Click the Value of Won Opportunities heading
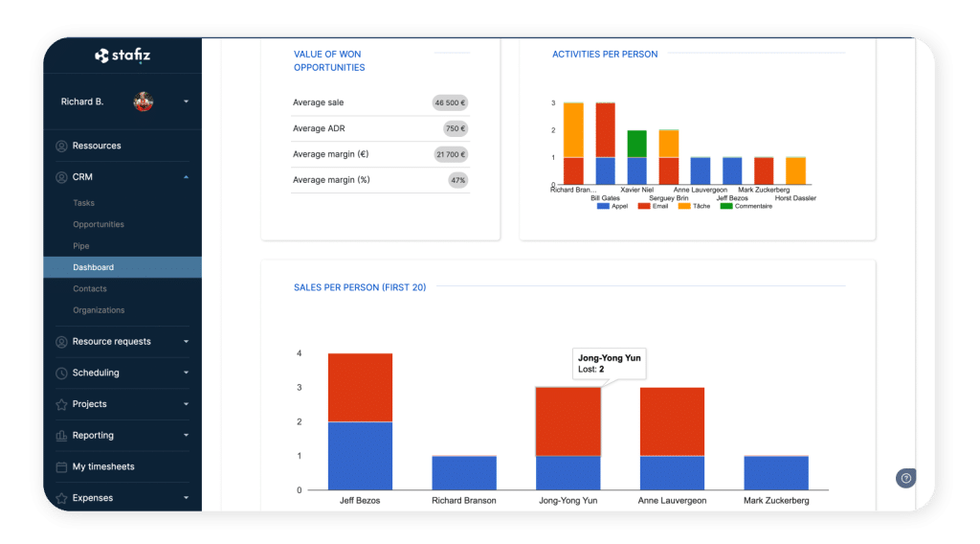The height and width of the screenshot is (544, 980). pos(329,60)
